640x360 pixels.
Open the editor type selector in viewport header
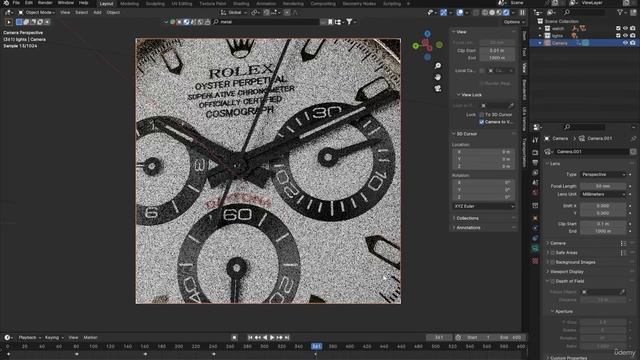[8, 13]
